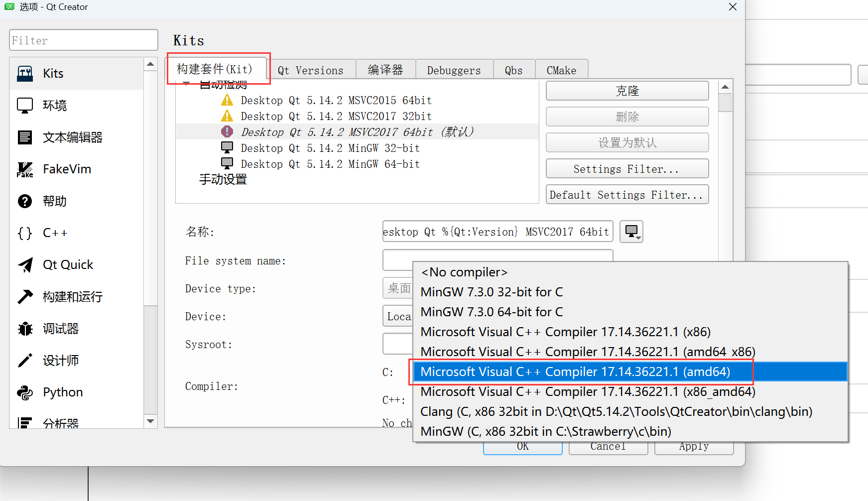The width and height of the screenshot is (868, 501).
Task: Select the 手动设置 manual kits group
Action: tap(223, 179)
